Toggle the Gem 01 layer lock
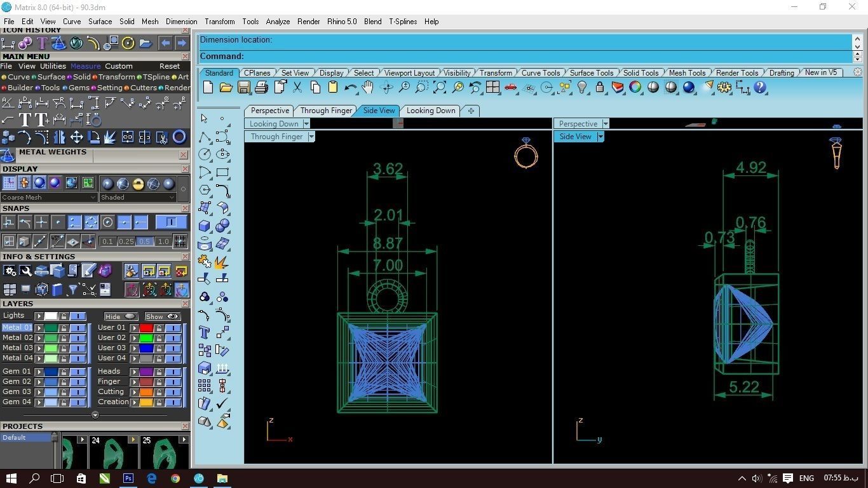This screenshot has height=488, width=868. pyautogui.click(x=64, y=372)
